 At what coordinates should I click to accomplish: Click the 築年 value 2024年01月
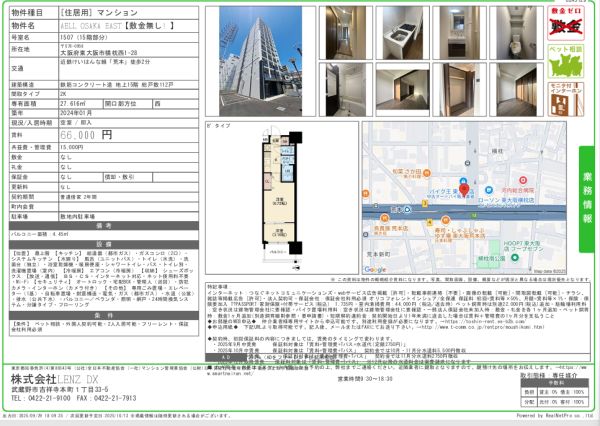click(x=76, y=113)
